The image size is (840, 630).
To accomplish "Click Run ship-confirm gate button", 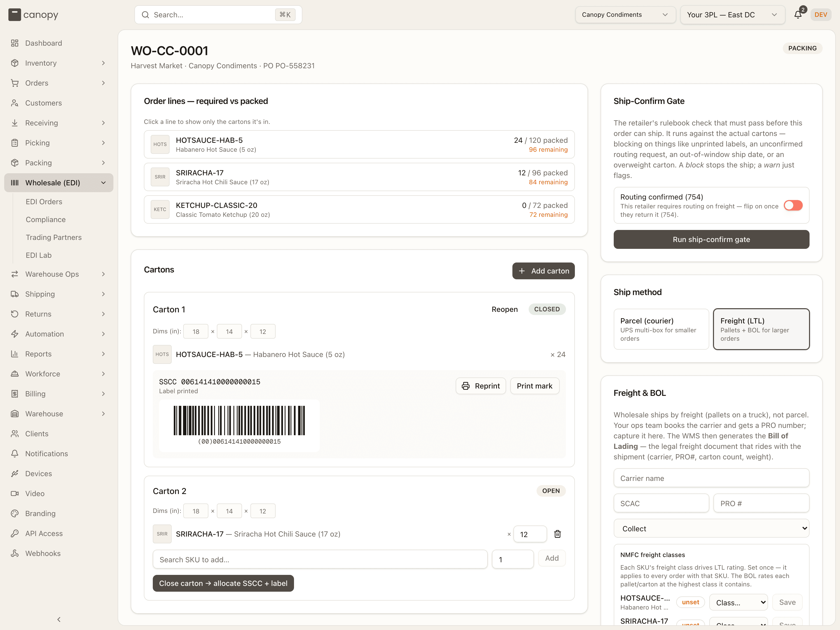I will pyautogui.click(x=711, y=240).
